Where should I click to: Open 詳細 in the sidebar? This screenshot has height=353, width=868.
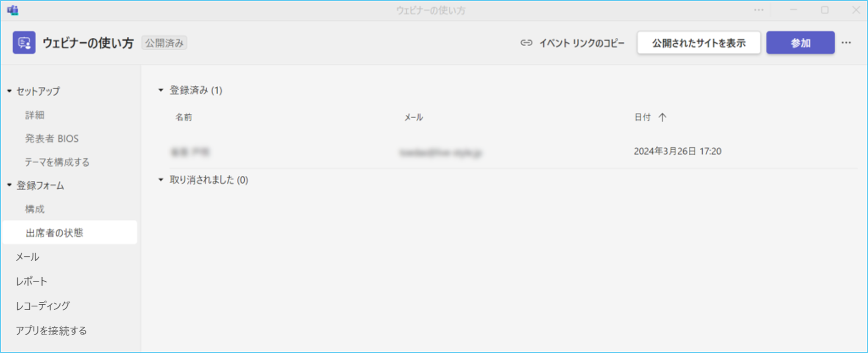tap(35, 115)
